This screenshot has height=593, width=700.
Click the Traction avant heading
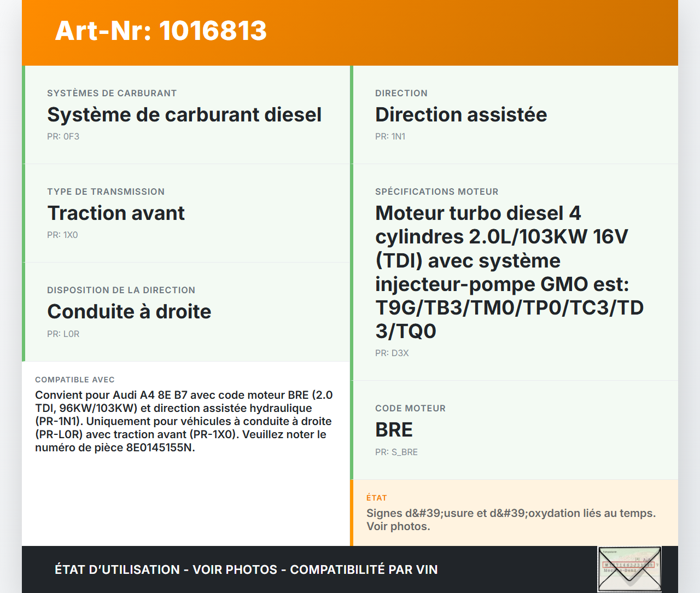point(116,213)
